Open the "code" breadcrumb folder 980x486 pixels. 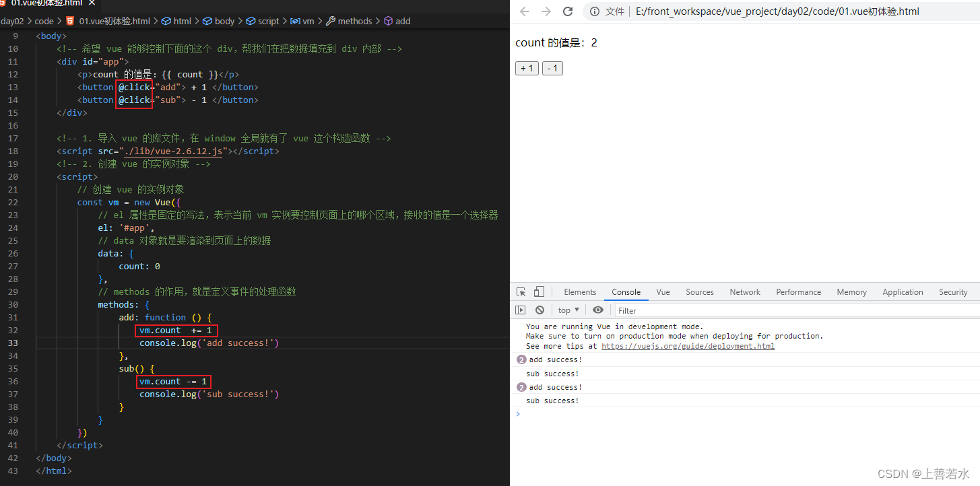pyautogui.click(x=44, y=21)
